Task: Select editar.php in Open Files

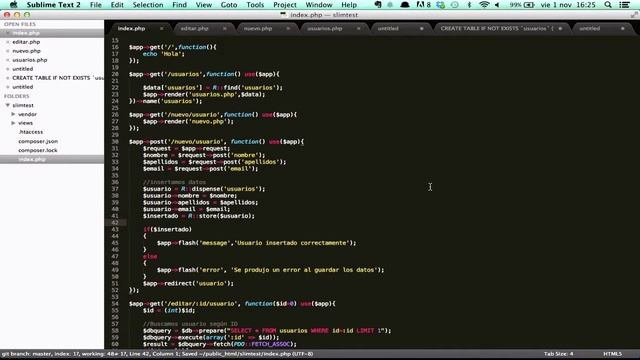Action: click(26, 42)
